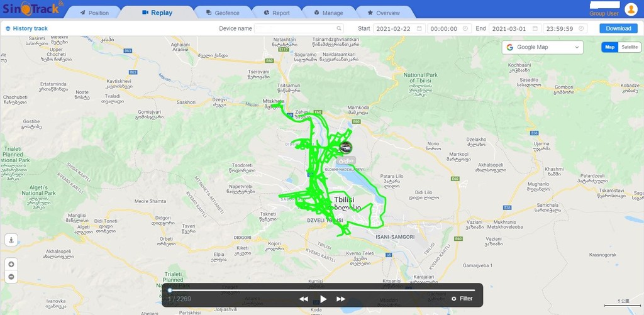This screenshot has height=315, width=644.
Task: Start track replay with the play button
Action: tap(323, 299)
